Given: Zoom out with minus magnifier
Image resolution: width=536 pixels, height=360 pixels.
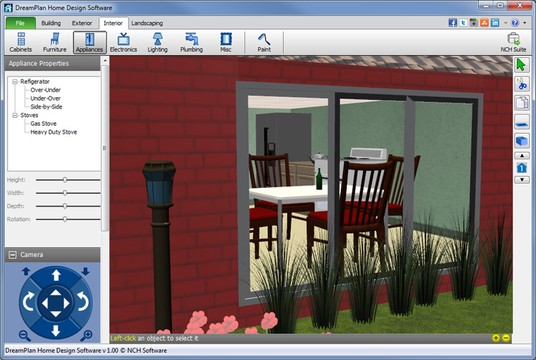Looking at the screenshot, I should [x=25, y=336].
